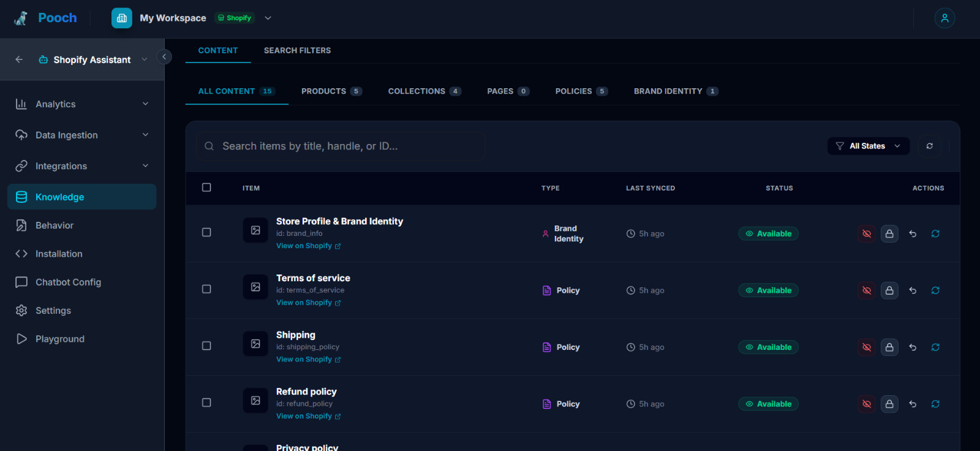Revert the Terms of service item
This screenshot has width=980, height=451.
click(x=913, y=290)
